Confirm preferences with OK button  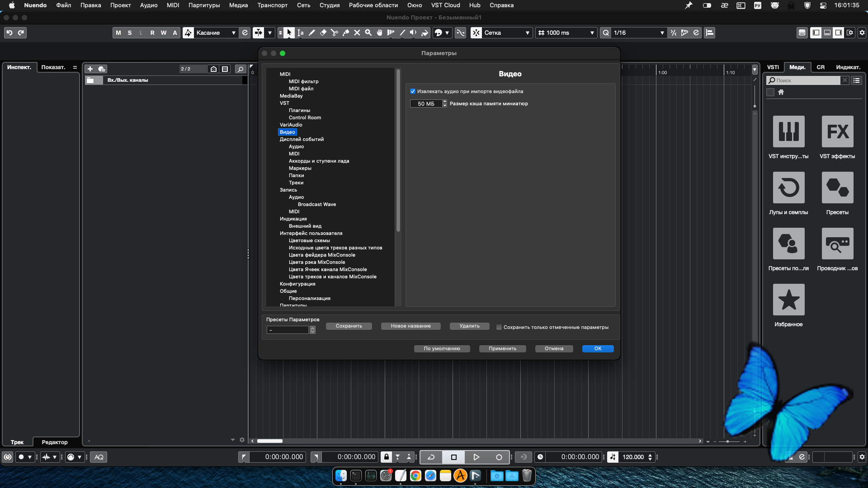tap(598, 349)
